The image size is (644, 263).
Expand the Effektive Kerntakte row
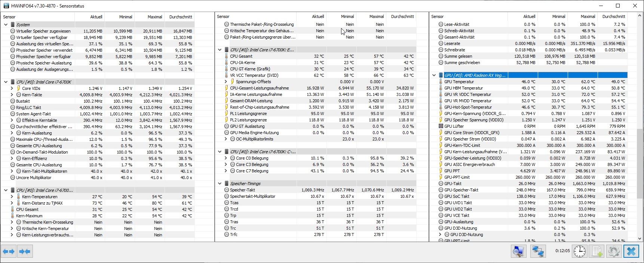(12, 120)
